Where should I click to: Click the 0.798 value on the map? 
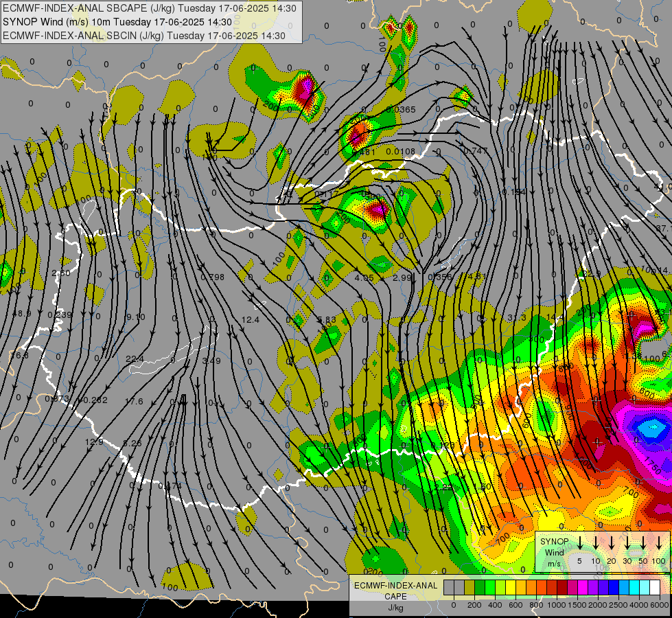tap(213, 277)
